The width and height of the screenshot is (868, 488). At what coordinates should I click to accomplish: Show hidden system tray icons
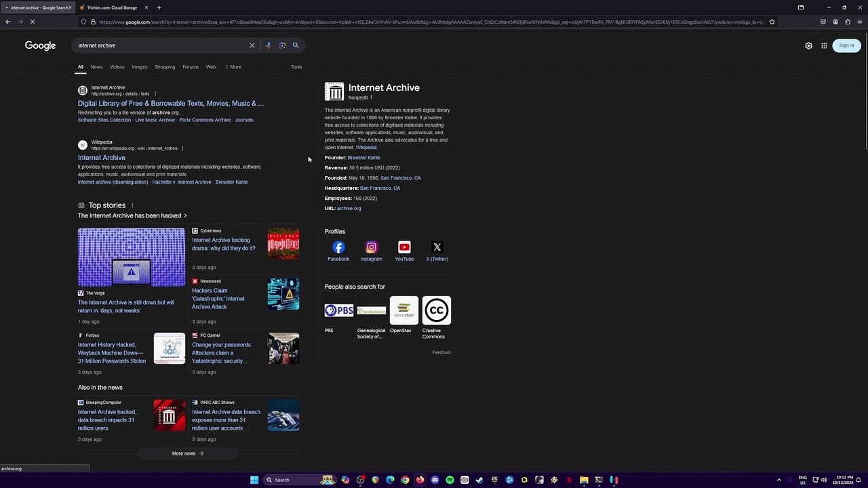coord(778,480)
